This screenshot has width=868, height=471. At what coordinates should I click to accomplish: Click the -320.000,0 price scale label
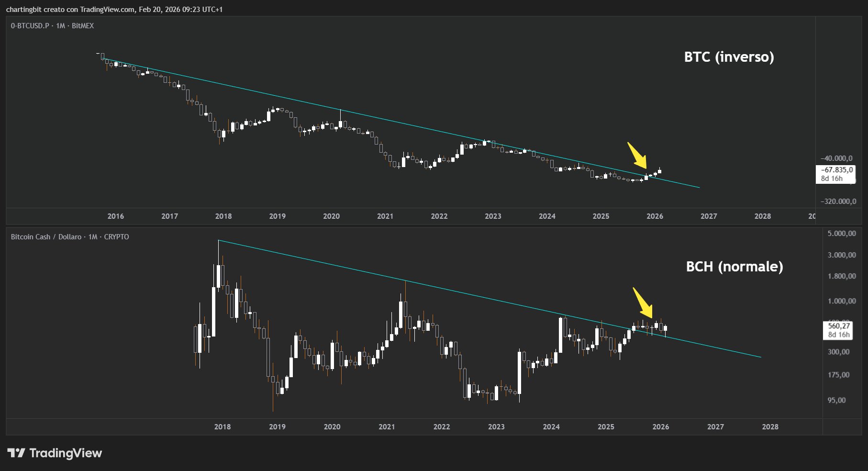pyautogui.click(x=838, y=202)
